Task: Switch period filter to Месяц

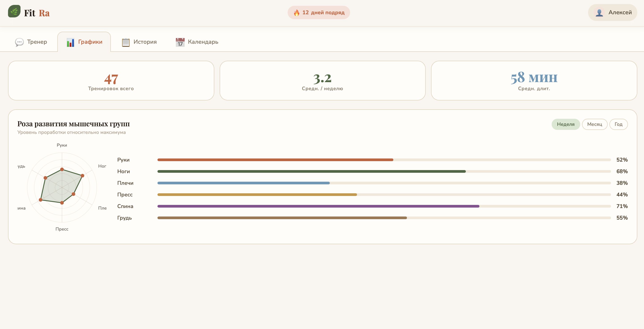Action: (594, 124)
